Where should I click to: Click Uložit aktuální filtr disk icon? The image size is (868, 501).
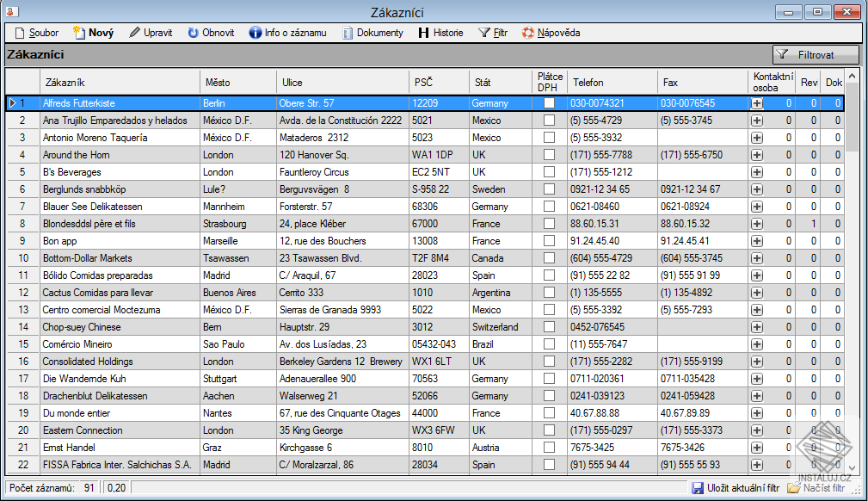(x=698, y=488)
